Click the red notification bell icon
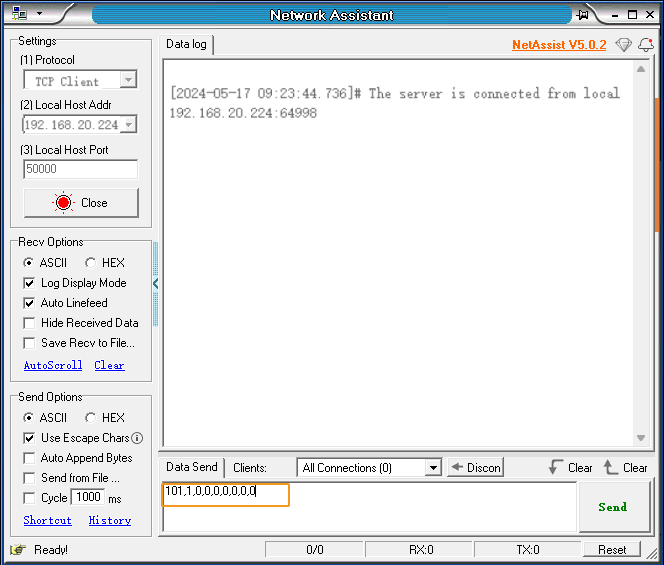This screenshot has height=565, width=664. click(646, 45)
